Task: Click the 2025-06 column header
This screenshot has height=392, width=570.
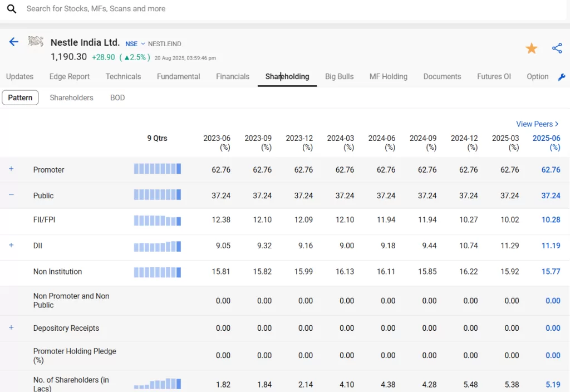Action: pyautogui.click(x=546, y=143)
